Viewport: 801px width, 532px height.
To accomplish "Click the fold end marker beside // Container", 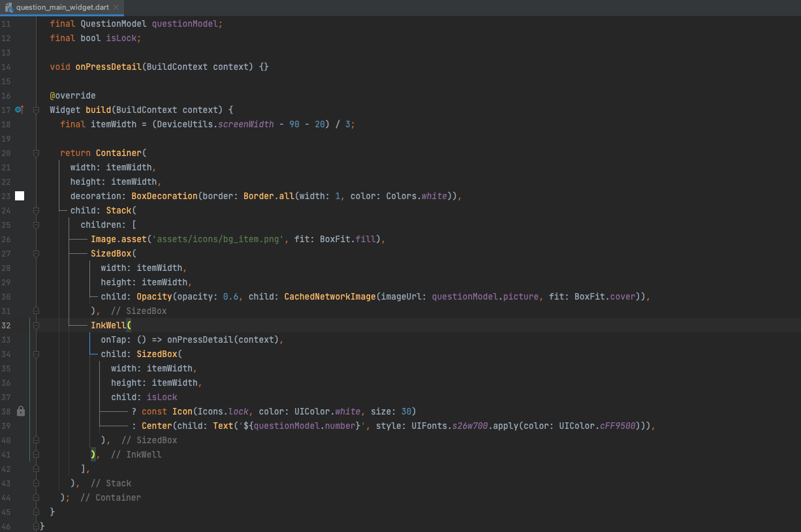I will (x=37, y=497).
